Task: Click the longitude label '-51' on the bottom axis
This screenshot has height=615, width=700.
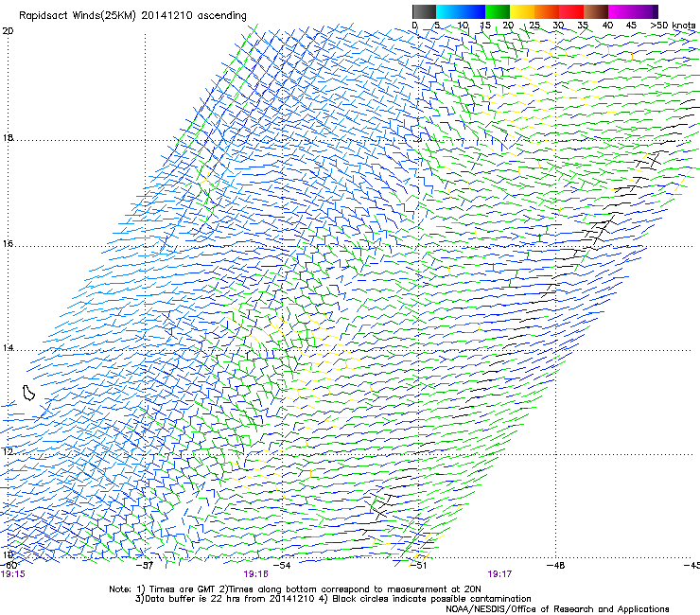Action: pyautogui.click(x=418, y=566)
